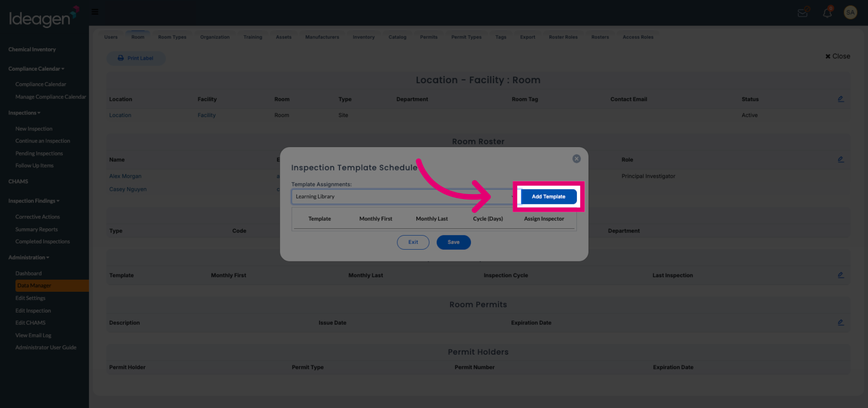Open the Roster Roles tab

563,37
